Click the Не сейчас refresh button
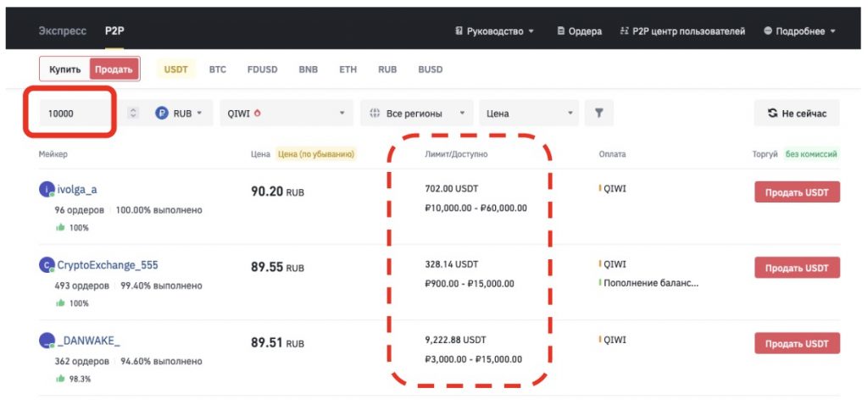868x405 pixels. (797, 113)
